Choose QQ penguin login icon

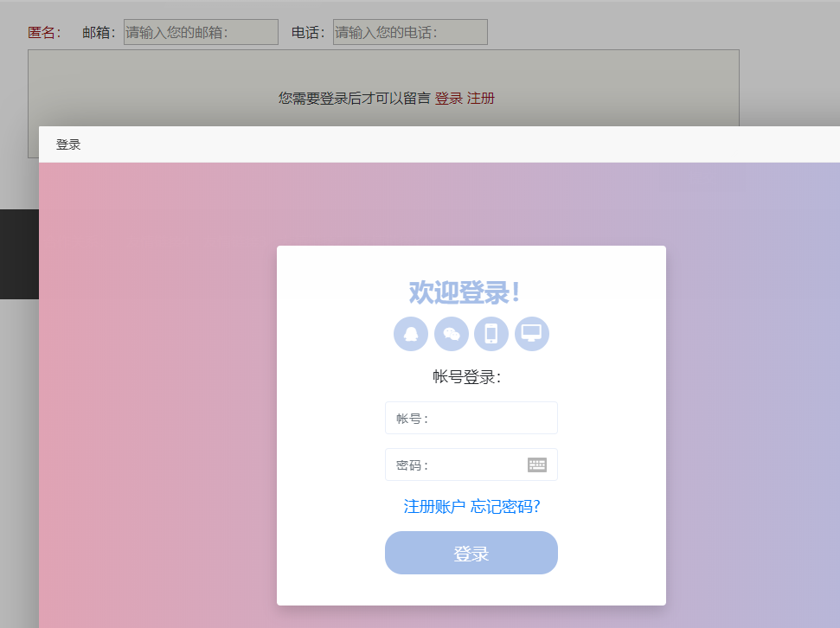(x=411, y=334)
